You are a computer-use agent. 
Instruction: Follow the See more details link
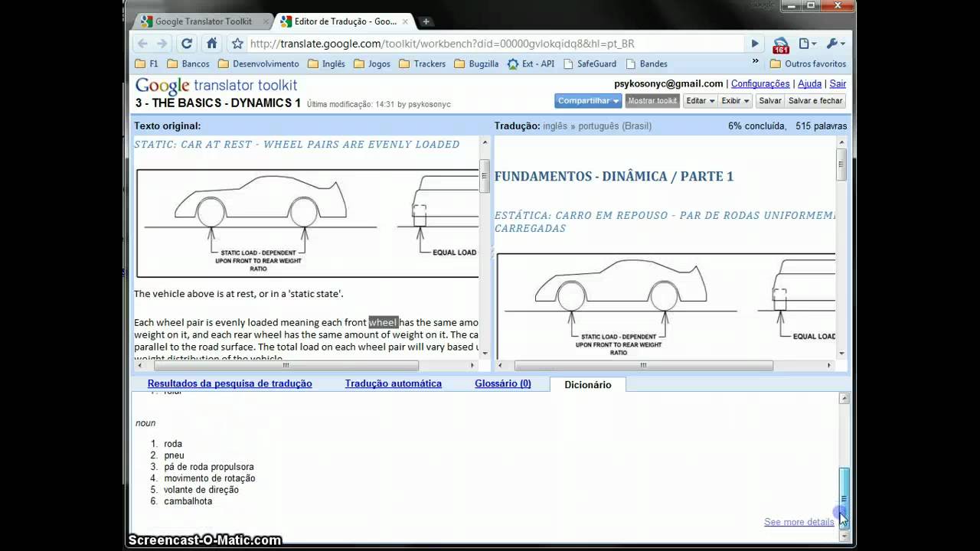(799, 522)
